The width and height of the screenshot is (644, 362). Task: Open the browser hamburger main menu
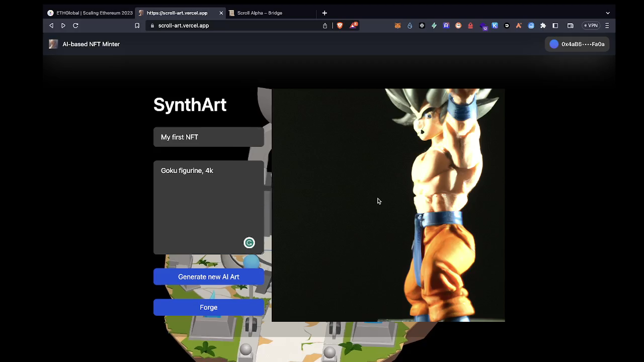pyautogui.click(x=607, y=26)
